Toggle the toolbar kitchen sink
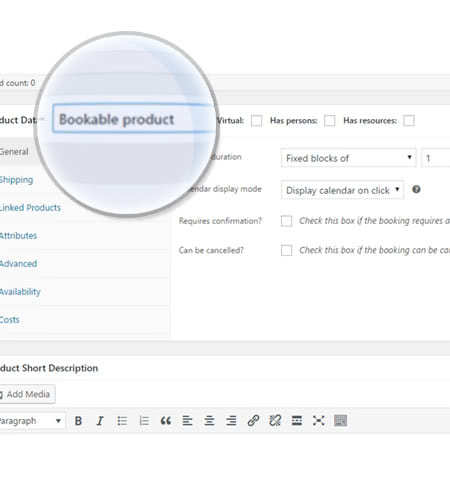The height and width of the screenshot is (500, 450). pyautogui.click(x=340, y=421)
